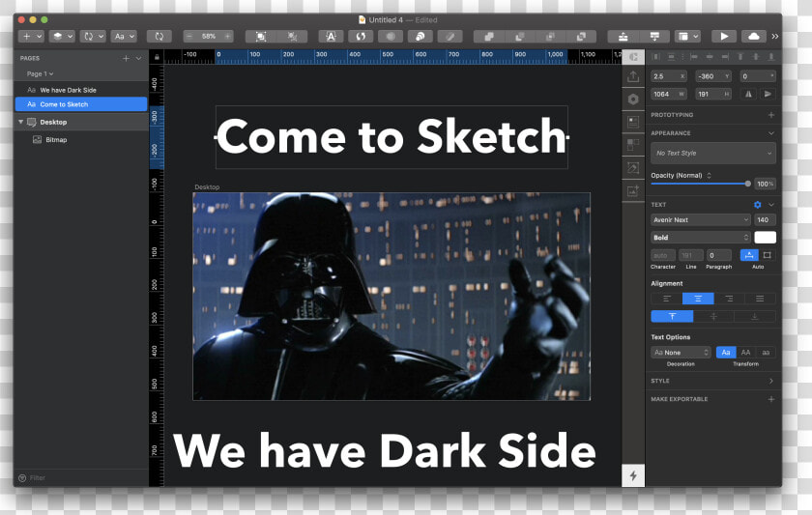Screen dimensions: 812x515
Task: Set vertical alignment to top
Action: pyautogui.click(x=672, y=316)
